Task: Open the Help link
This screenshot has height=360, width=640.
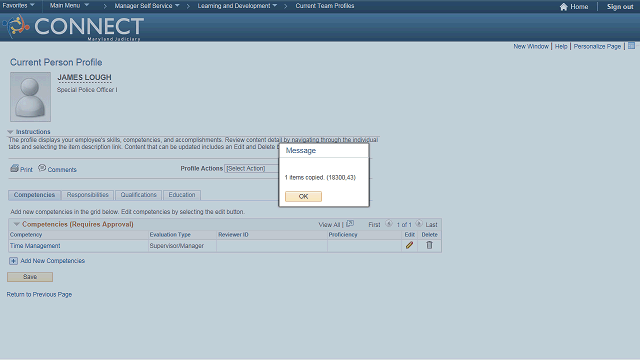Action: [x=561, y=47]
